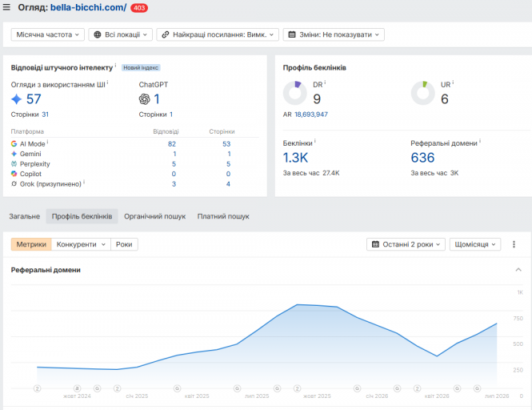Click the AI Mode responses count 82
532x410 pixels.
[x=172, y=144]
